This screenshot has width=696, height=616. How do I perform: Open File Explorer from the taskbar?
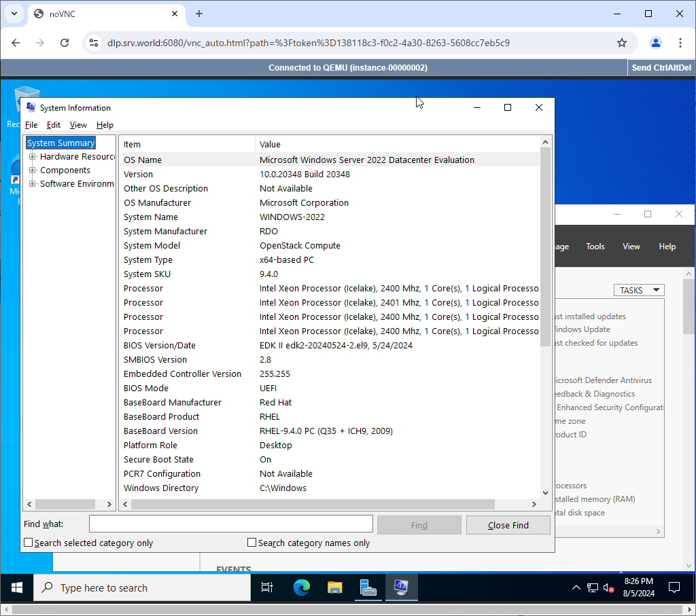(334, 587)
